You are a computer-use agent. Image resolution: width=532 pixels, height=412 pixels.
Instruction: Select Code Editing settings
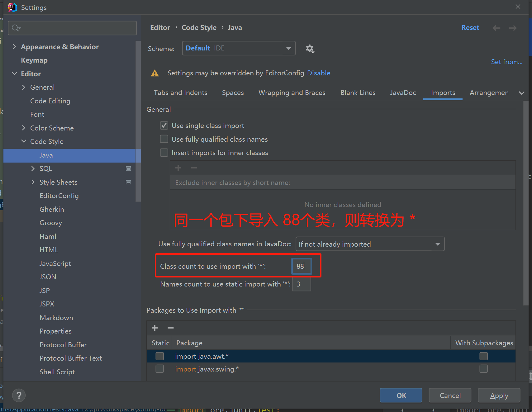[50, 101]
